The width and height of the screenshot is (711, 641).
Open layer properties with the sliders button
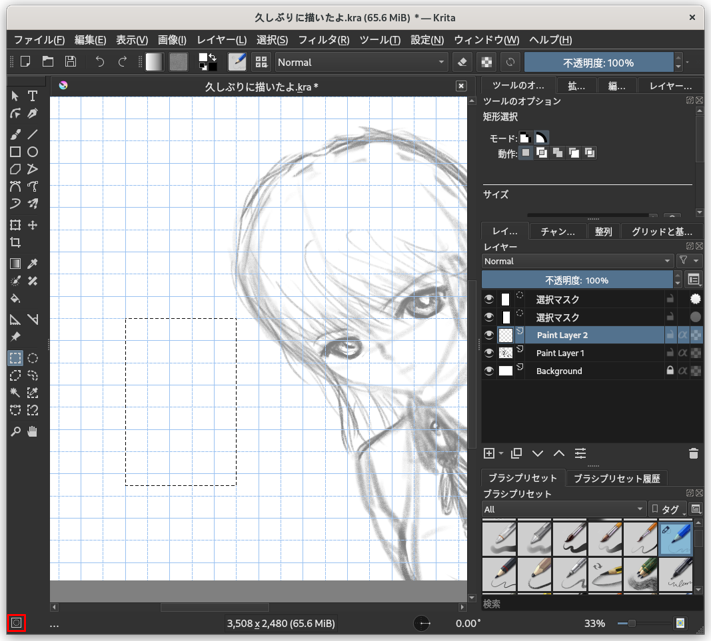click(580, 453)
